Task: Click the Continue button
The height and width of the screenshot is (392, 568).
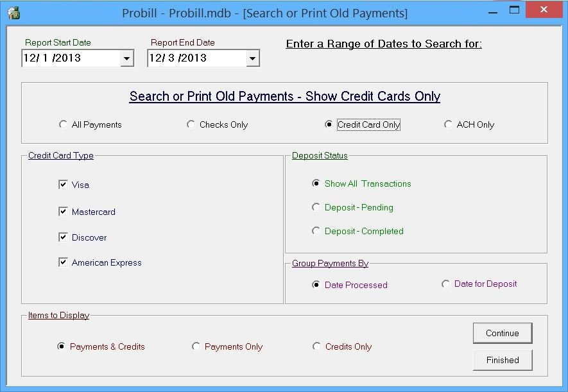Action: point(502,333)
